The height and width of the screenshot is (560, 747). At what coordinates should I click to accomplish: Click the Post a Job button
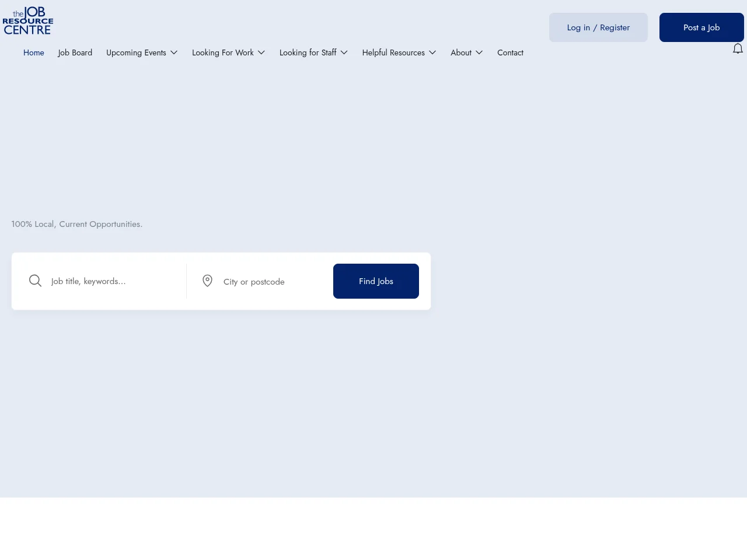[x=701, y=27]
